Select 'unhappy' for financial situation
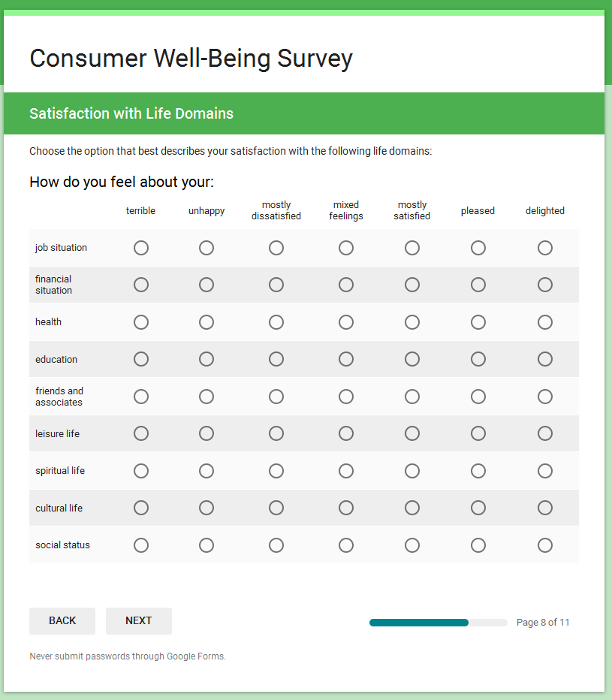The image size is (612, 700). pos(207,285)
